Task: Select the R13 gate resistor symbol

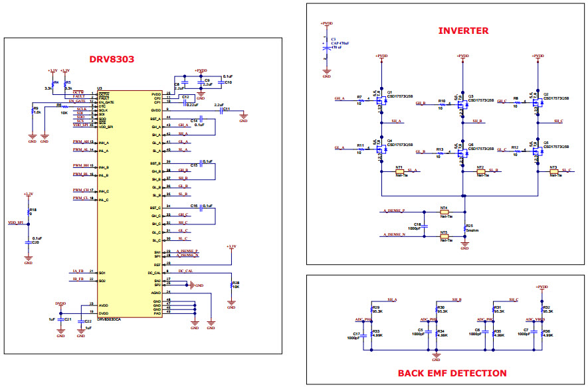Action: [441, 153]
